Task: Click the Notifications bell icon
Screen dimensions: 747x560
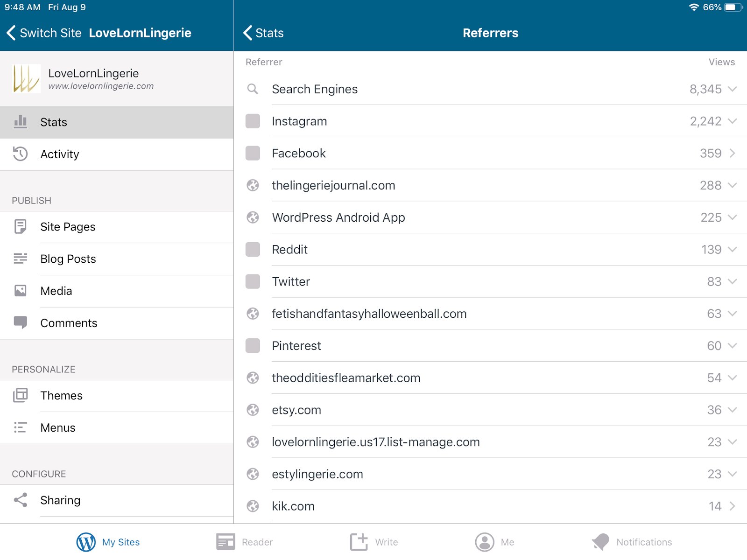Action: (601, 542)
